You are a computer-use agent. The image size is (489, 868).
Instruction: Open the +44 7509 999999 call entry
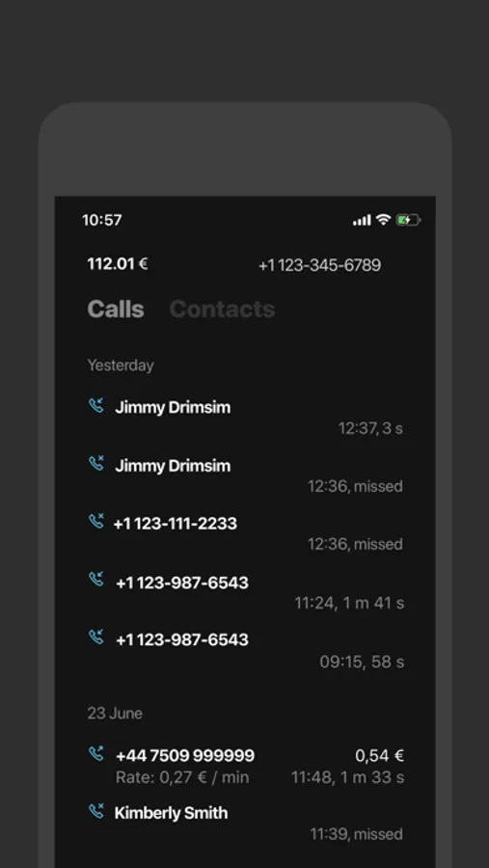[245, 766]
